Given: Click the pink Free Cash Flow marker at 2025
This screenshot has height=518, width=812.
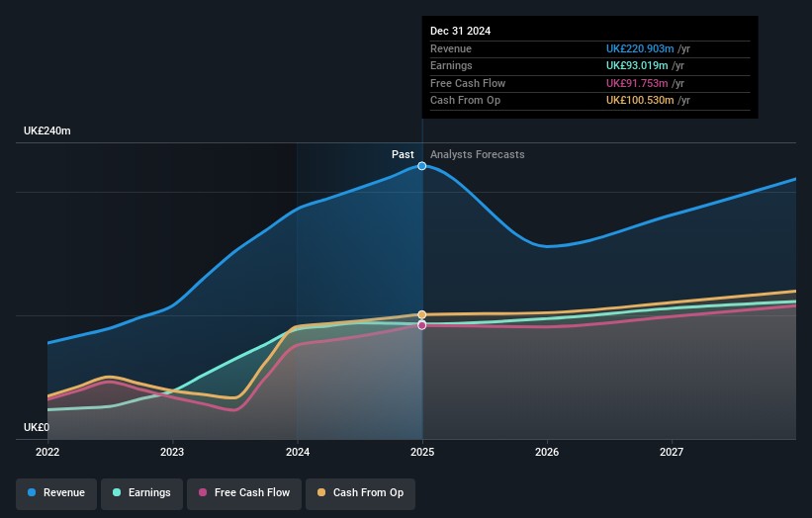Looking at the screenshot, I should pos(422,325).
